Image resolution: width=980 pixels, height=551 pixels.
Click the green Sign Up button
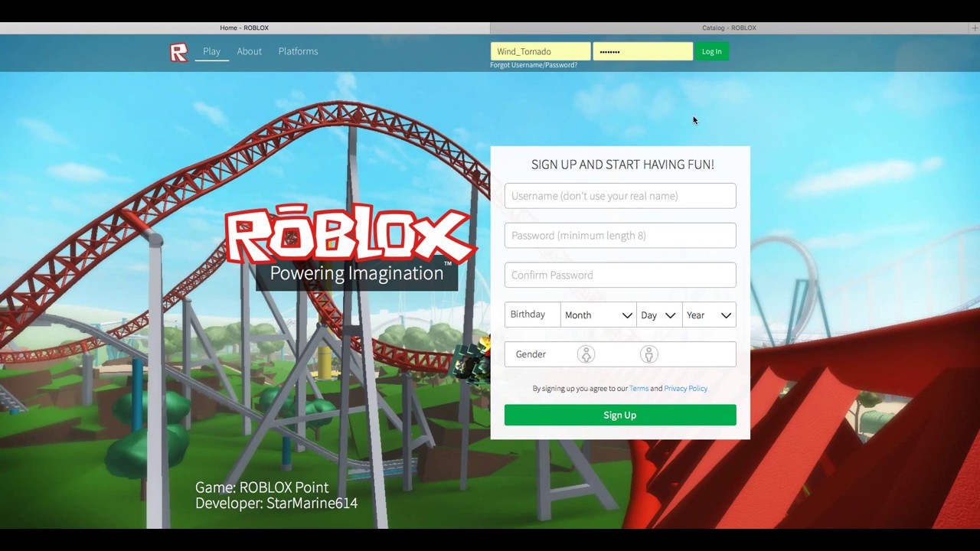(620, 415)
